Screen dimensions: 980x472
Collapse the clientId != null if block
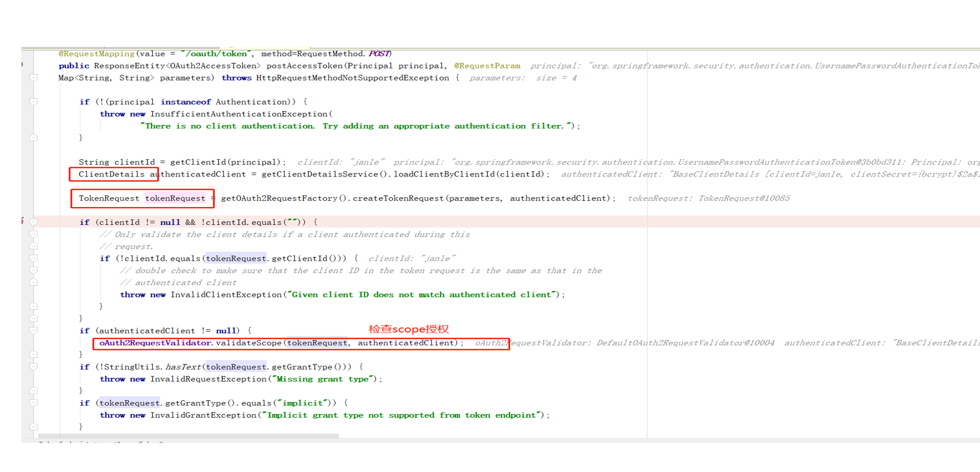(34, 222)
